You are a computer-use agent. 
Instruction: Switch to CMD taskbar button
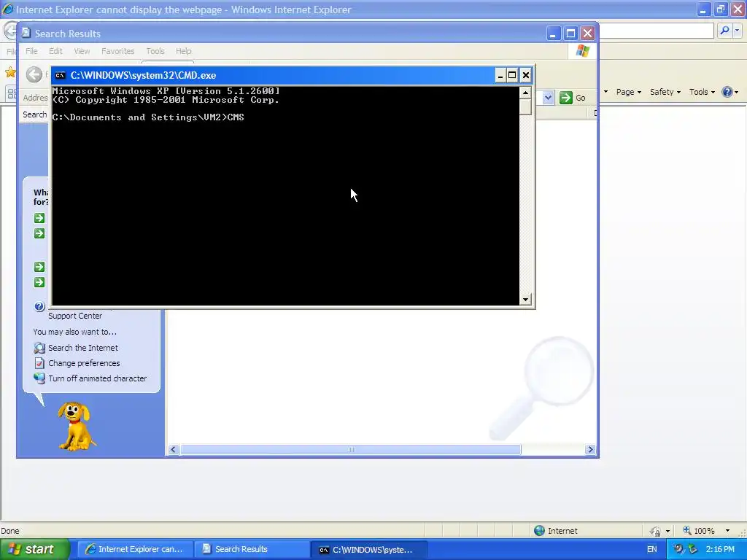[x=368, y=549]
